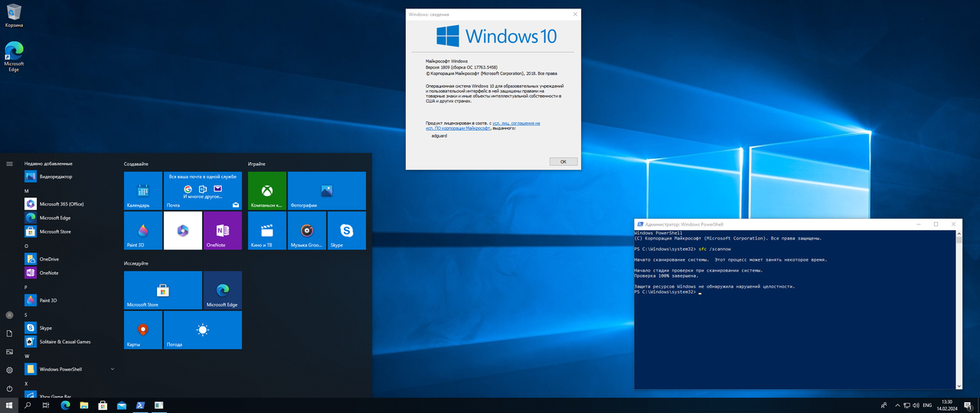This screenshot has height=413, width=980.
Task: Open the Maps (Карты) tile
Action: tap(143, 330)
